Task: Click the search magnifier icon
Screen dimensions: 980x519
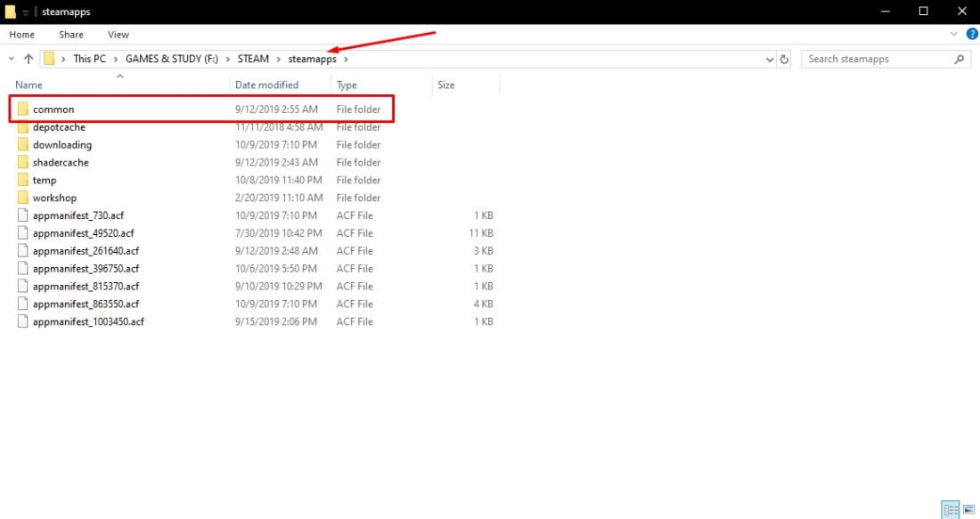Action: [x=960, y=60]
